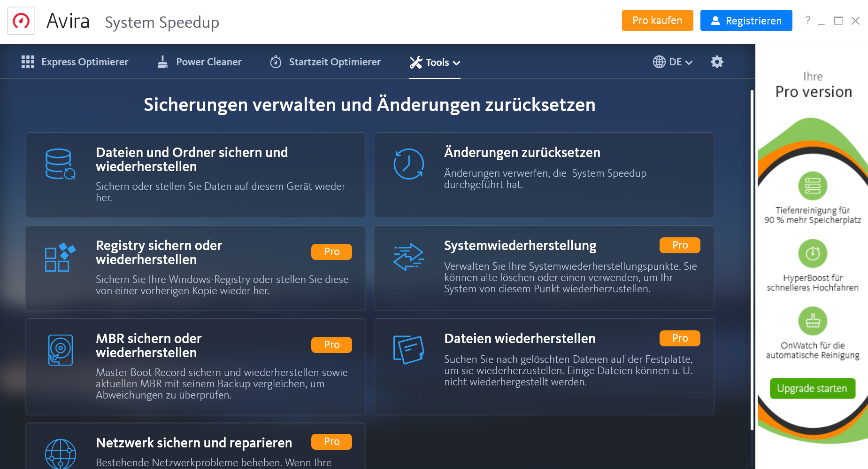Click the language globe icon
Viewport: 868px width, 469px height.
click(x=658, y=62)
